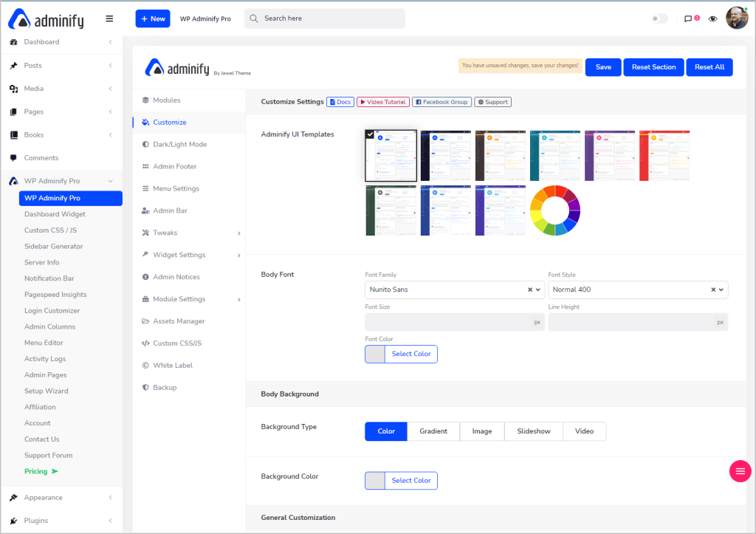Click the Assets Manager folder icon

point(145,321)
